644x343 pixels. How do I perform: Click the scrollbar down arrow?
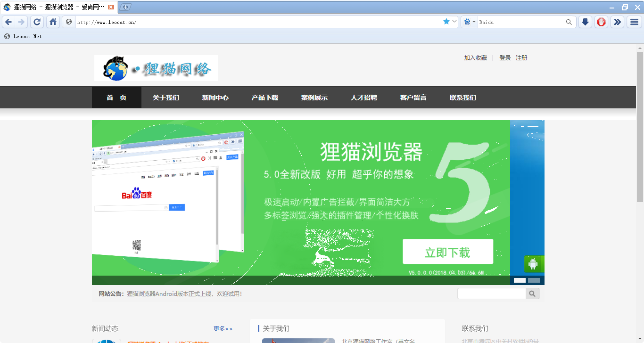pos(640,339)
